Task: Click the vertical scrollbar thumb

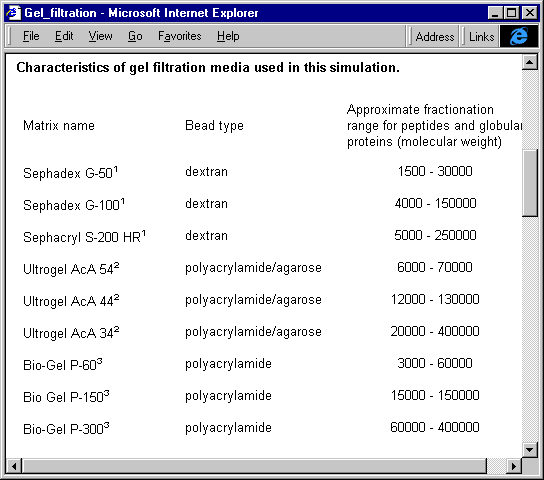Action: (x=530, y=183)
